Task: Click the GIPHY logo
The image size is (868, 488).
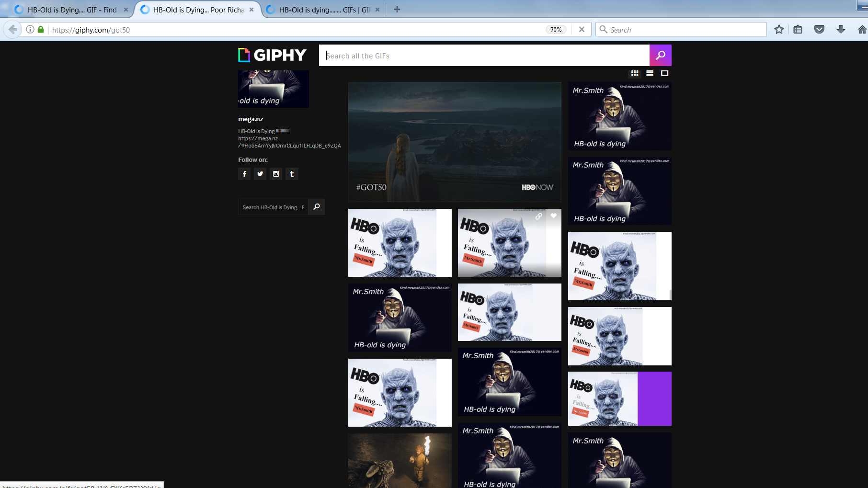Action: [x=272, y=55]
